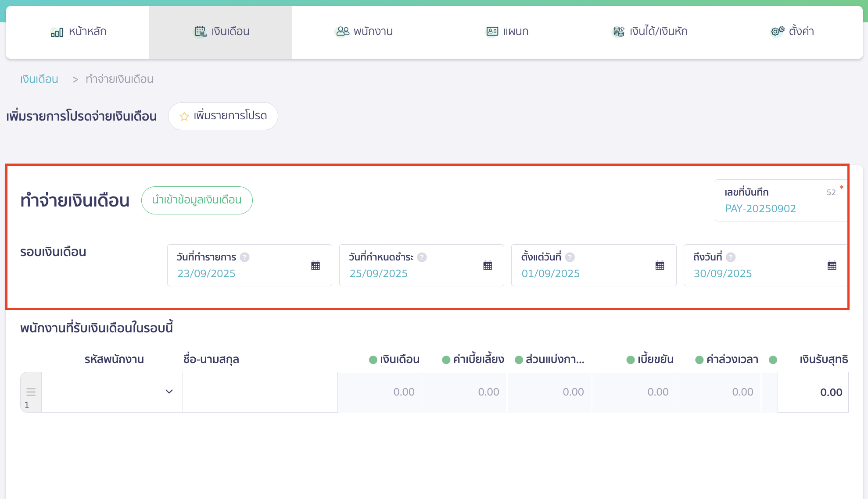Open the พนักงาน tab
Viewport: 868px width, 499px height.
(x=364, y=32)
